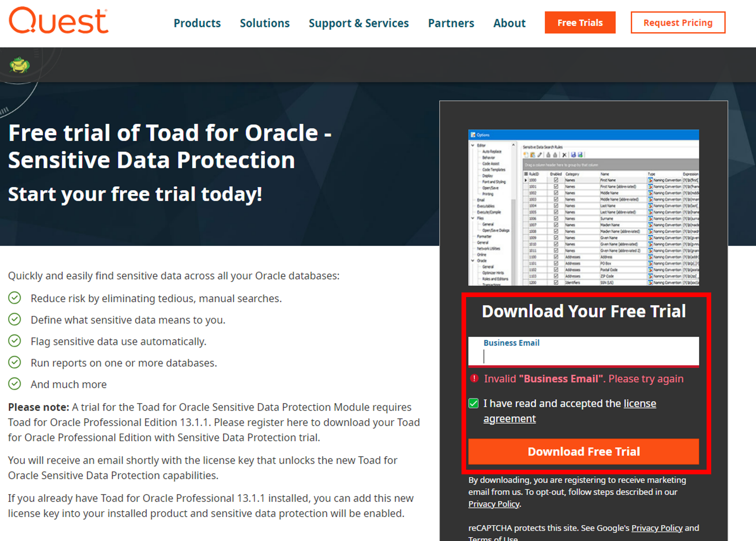Open the Support & Services menu
Image resolution: width=756 pixels, height=541 pixels.
click(359, 23)
